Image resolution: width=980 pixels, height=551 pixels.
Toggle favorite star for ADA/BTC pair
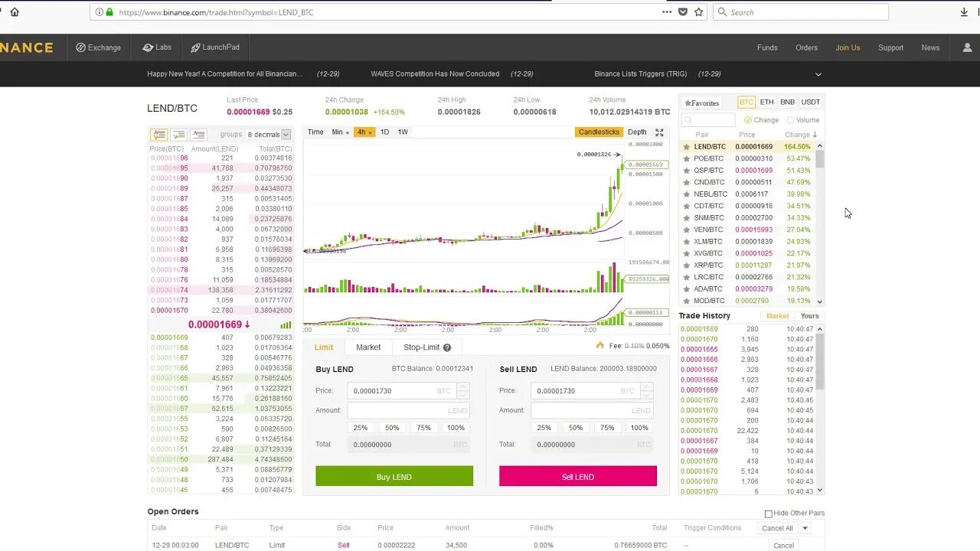click(x=687, y=289)
